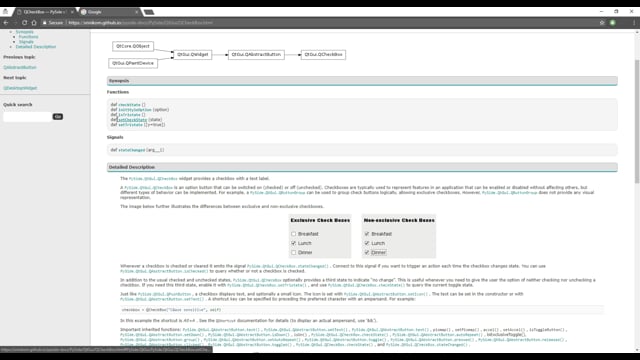Image resolution: width=640 pixels, height=360 pixels.
Task: Click the page vertical scrollbar thumb
Action: point(637,121)
